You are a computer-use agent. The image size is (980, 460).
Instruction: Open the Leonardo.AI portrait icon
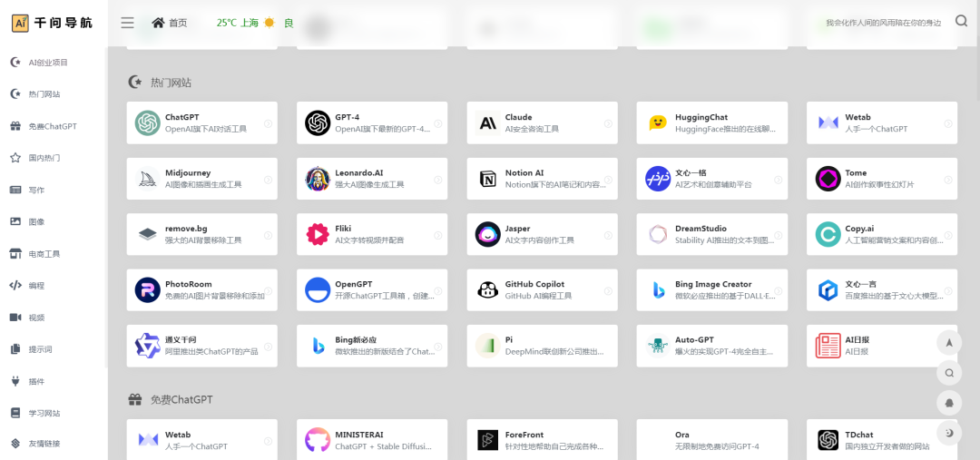[x=318, y=179]
